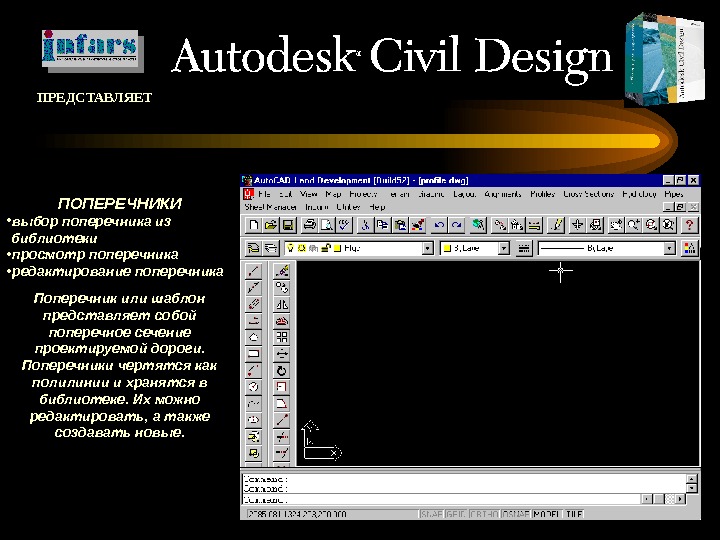
Task: Click the Undo arrow icon
Action: pos(439,225)
